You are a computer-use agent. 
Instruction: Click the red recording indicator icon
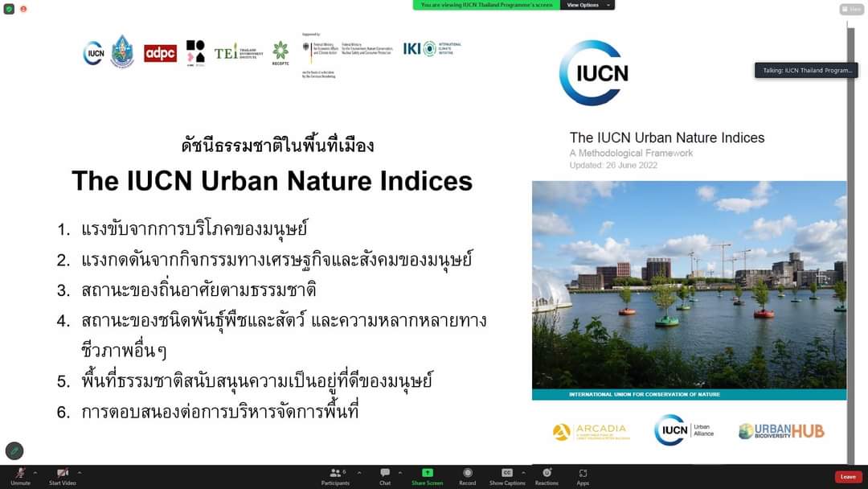23,9
